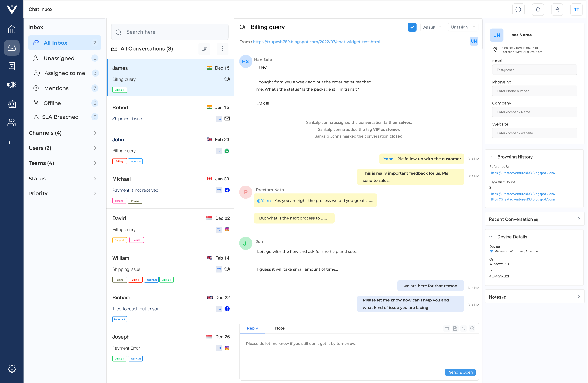Click the search icon in top navigation
588x383 pixels.
[519, 9]
